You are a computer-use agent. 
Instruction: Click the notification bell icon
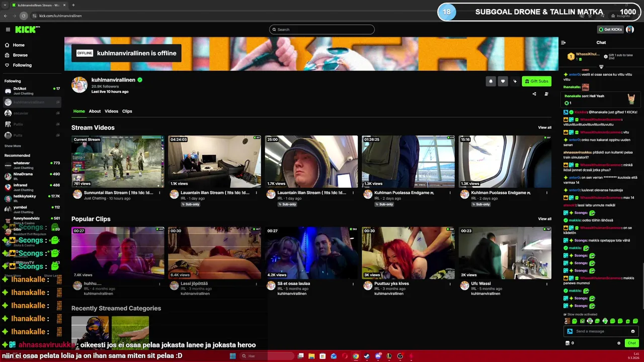click(x=491, y=81)
